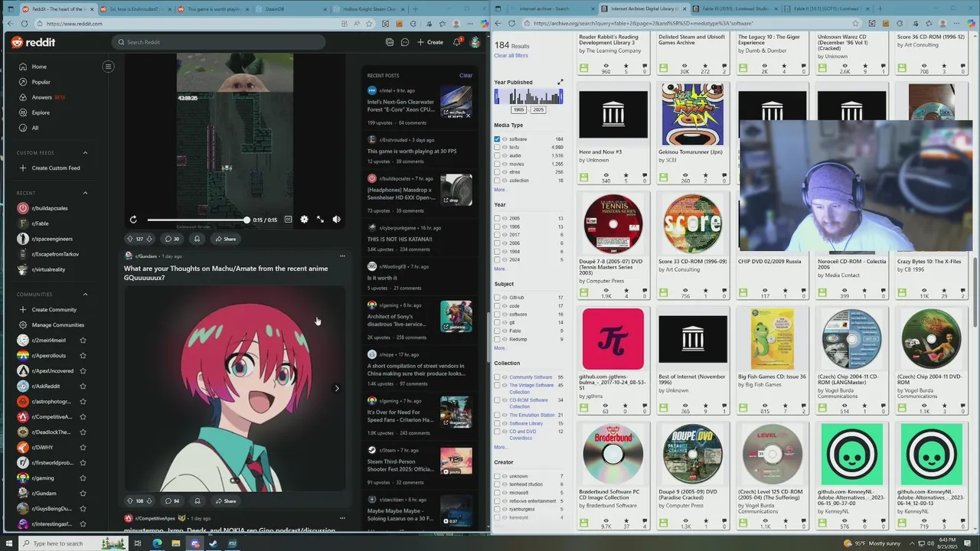This screenshot has width=980, height=551.
Task: Open Reddit notifications bell
Action: pyautogui.click(x=457, y=42)
